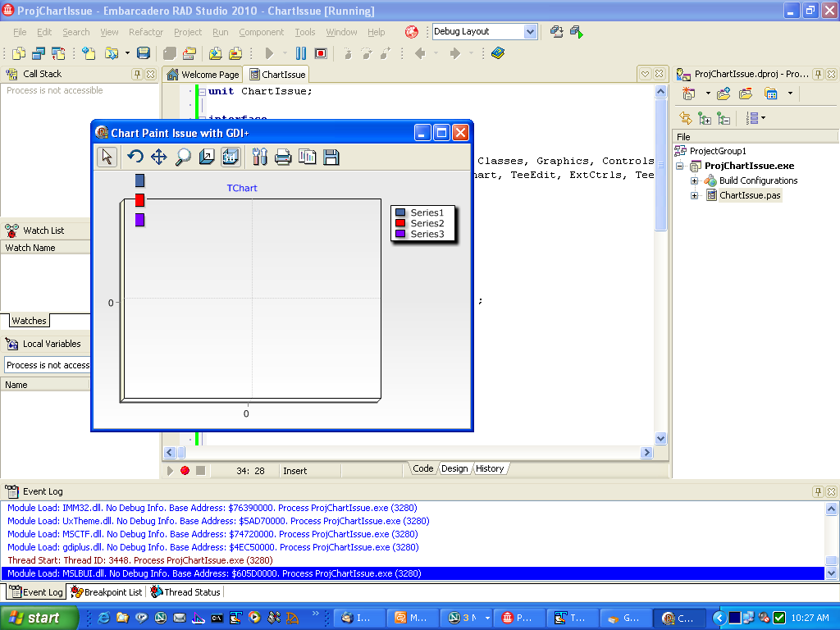Click the Set debug desktop icon
This screenshot has width=840, height=630.
577,32
